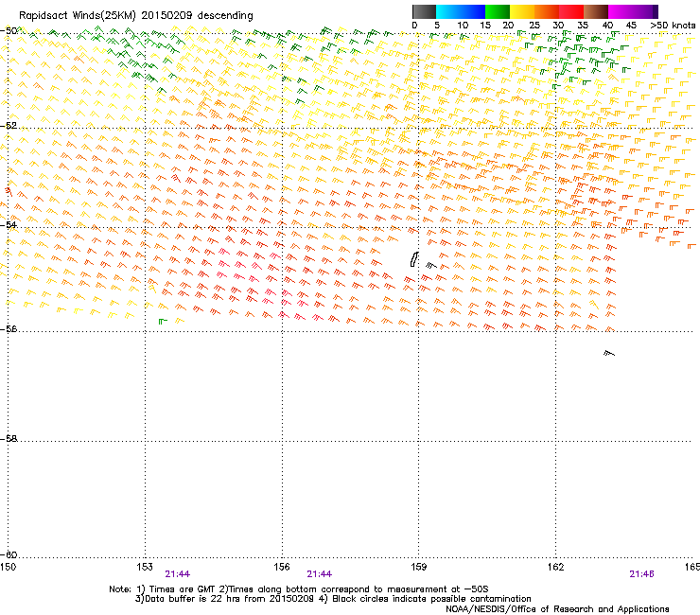Image resolution: width=700 pixels, height=615 pixels.
Task: Click longitude label '150'
Action: pyautogui.click(x=8, y=567)
